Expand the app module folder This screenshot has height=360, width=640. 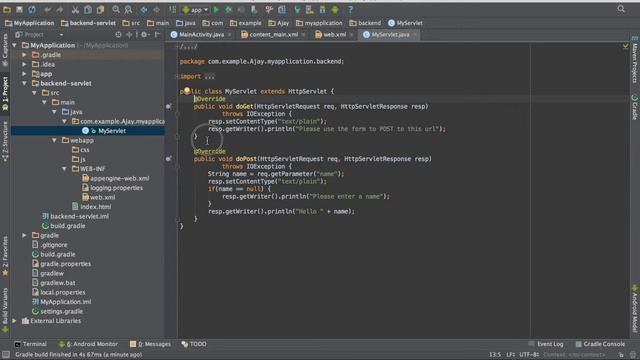pyautogui.click(x=24, y=74)
